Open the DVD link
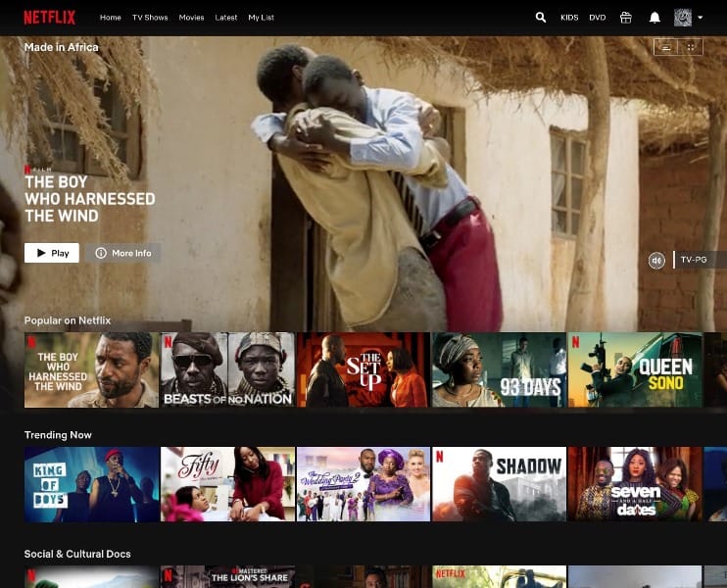Image resolution: width=727 pixels, height=588 pixels. pyautogui.click(x=598, y=18)
